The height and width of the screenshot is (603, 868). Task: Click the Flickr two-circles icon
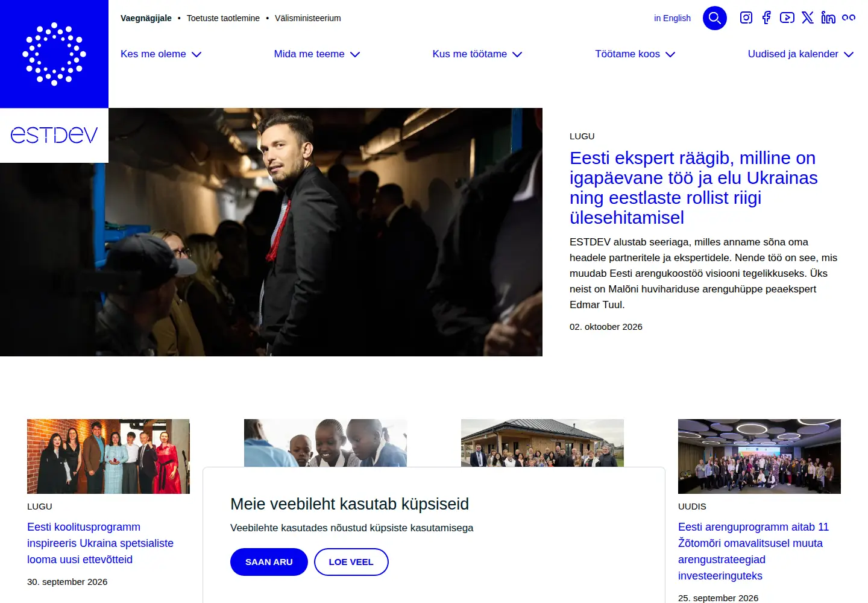[849, 18]
